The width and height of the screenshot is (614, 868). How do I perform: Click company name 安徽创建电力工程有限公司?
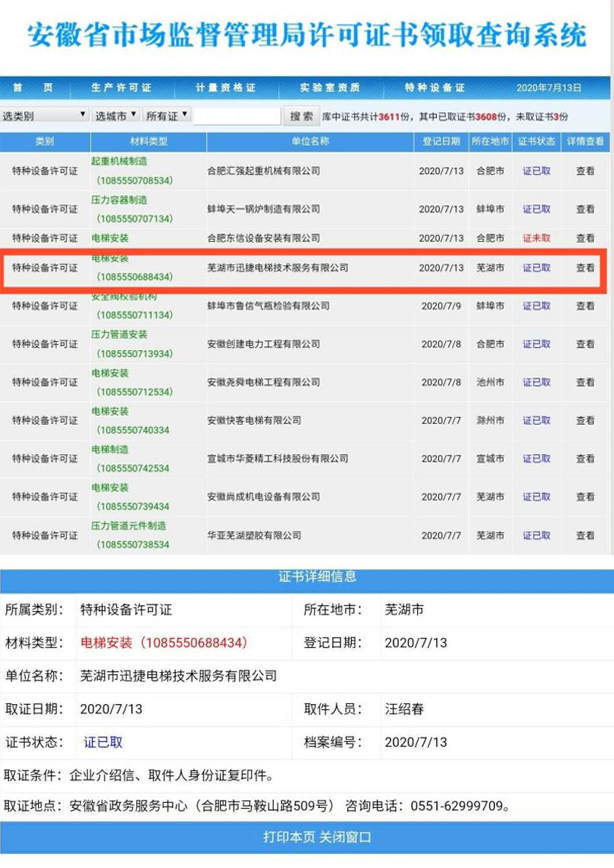coord(264,344)
